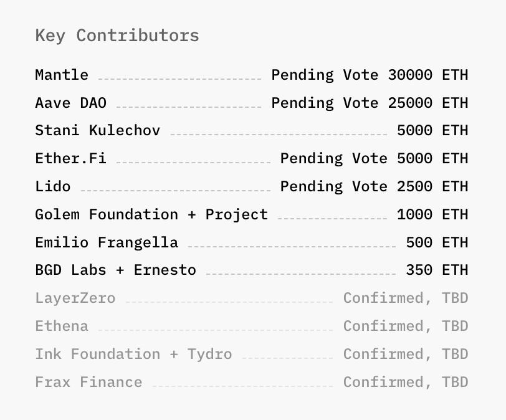Select Golem Foundation + Project entry
506x420 pixels.
point(151,214)
